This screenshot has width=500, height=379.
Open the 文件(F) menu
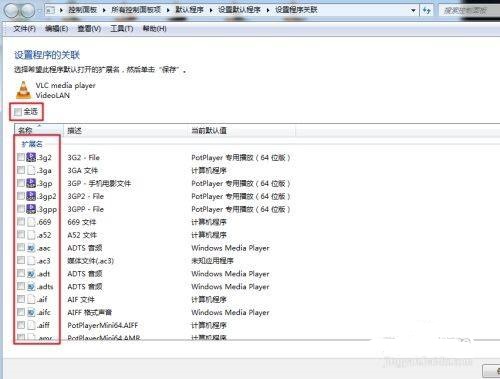coord(24,29)
